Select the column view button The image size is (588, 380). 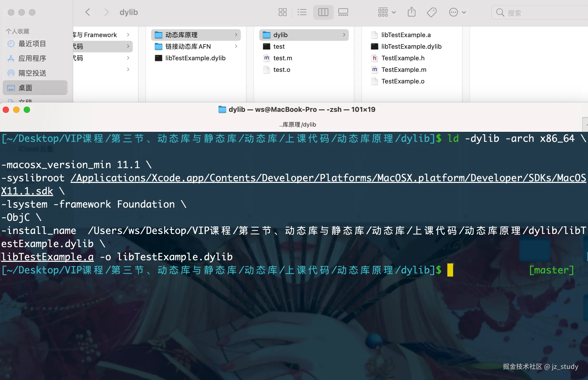323,12
